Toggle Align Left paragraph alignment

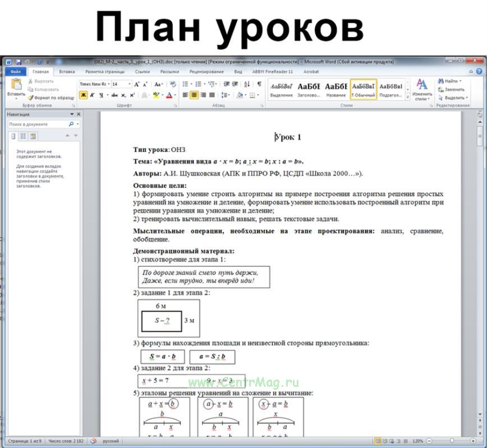point(185,95)
